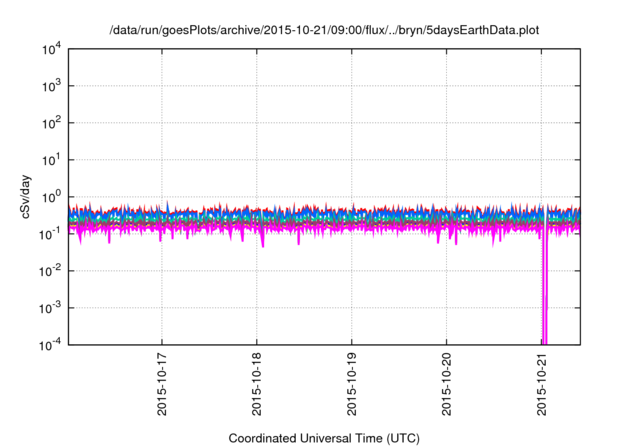Viewport: 640px width, 448px height.
Task: Click the plot title file path text
Action: point(324,30)
